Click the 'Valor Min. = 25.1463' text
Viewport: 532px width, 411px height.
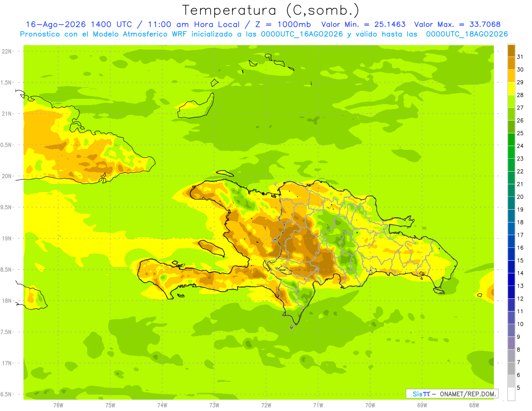pos(364,24)
